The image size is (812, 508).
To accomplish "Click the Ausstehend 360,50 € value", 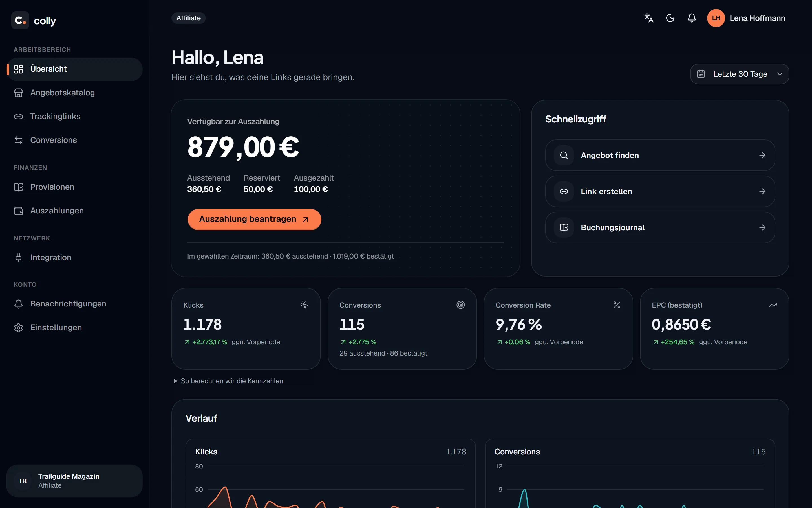I will [x=204, y=189].
